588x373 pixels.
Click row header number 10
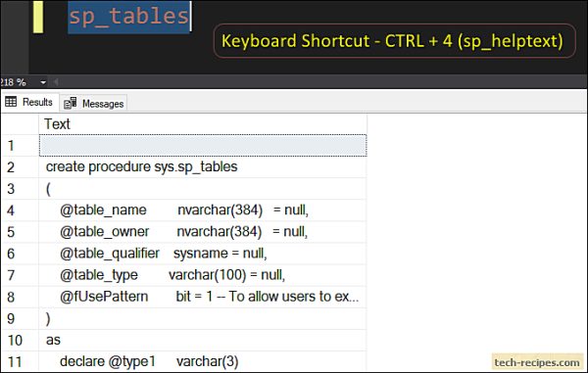[x=20, y=341]
